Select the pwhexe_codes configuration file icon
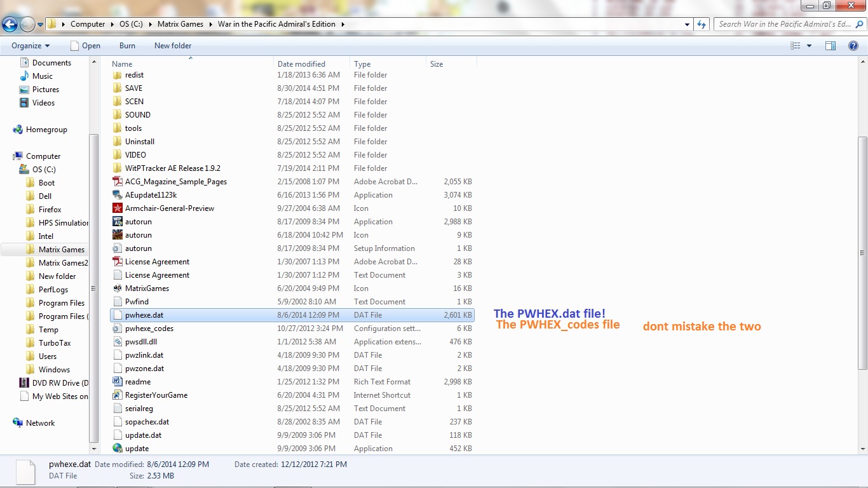868x488 pixels. tap(117, 329)
